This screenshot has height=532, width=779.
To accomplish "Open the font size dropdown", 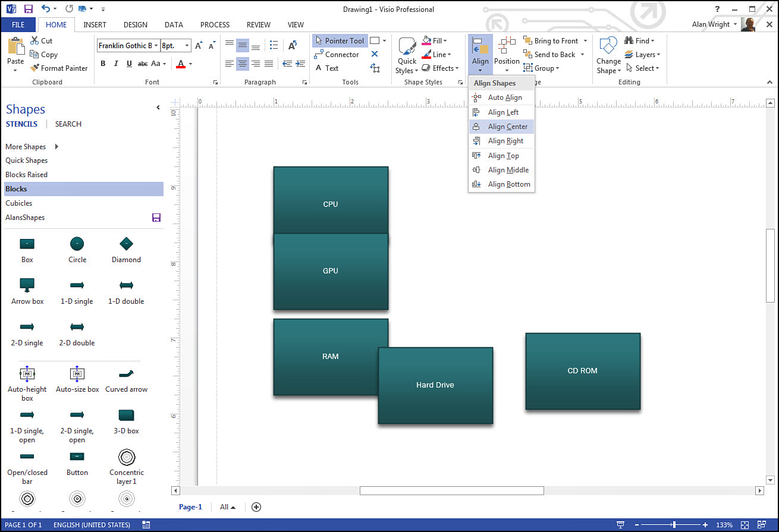I will [x=188, y=46].
